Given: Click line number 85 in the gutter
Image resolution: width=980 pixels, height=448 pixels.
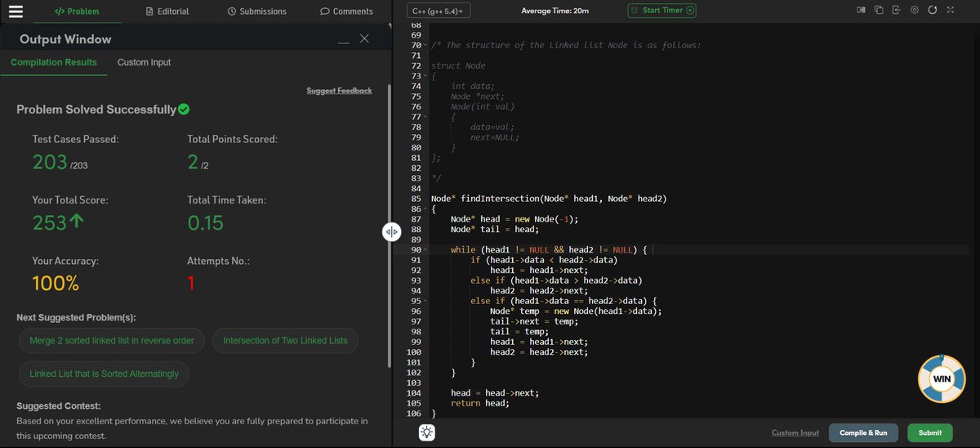Looking at the screenshot, I should pos(416,199).
